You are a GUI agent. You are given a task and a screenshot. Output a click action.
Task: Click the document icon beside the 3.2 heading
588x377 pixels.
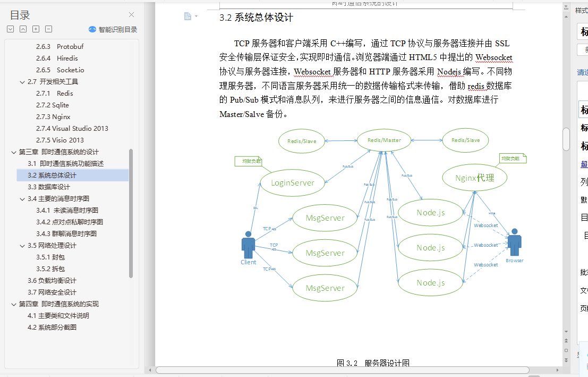(x=188, y=16)
